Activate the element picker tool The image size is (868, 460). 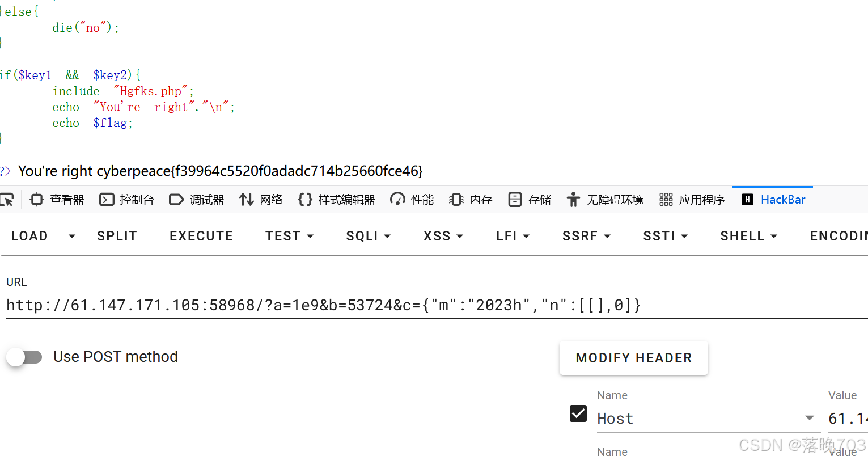pos(8,199)
